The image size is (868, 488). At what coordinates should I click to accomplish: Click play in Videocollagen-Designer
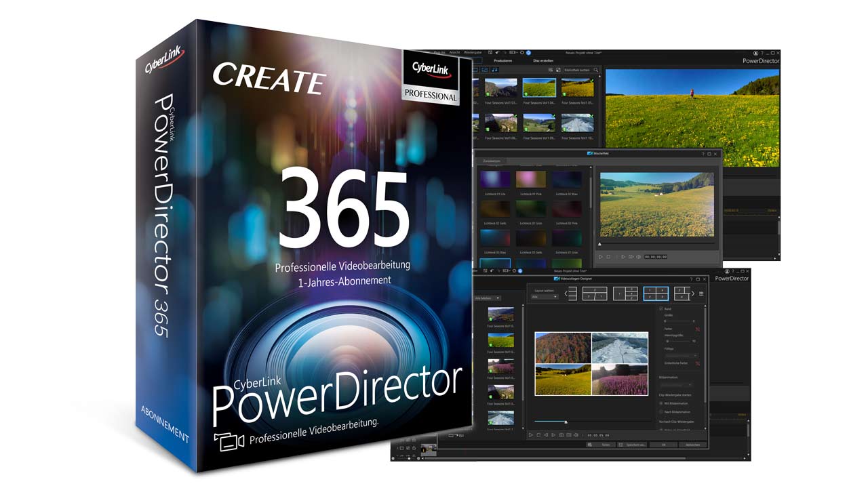531,435
